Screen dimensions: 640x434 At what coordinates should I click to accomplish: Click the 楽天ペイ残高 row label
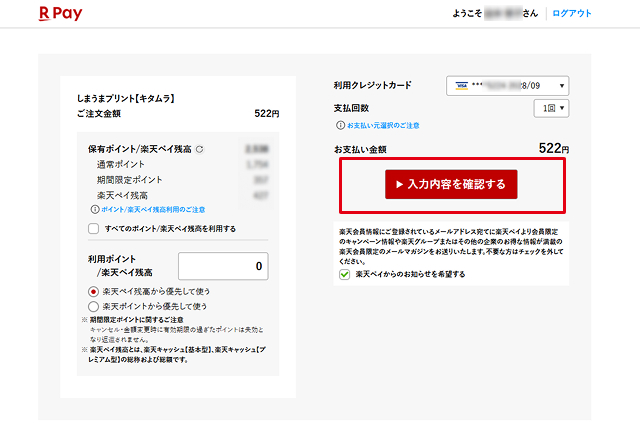pos(122,196)
